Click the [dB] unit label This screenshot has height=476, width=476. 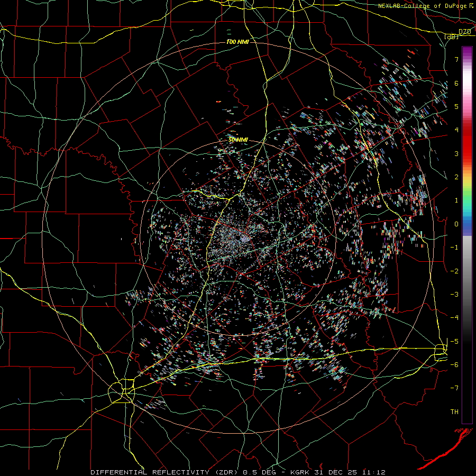click(451, 37)
